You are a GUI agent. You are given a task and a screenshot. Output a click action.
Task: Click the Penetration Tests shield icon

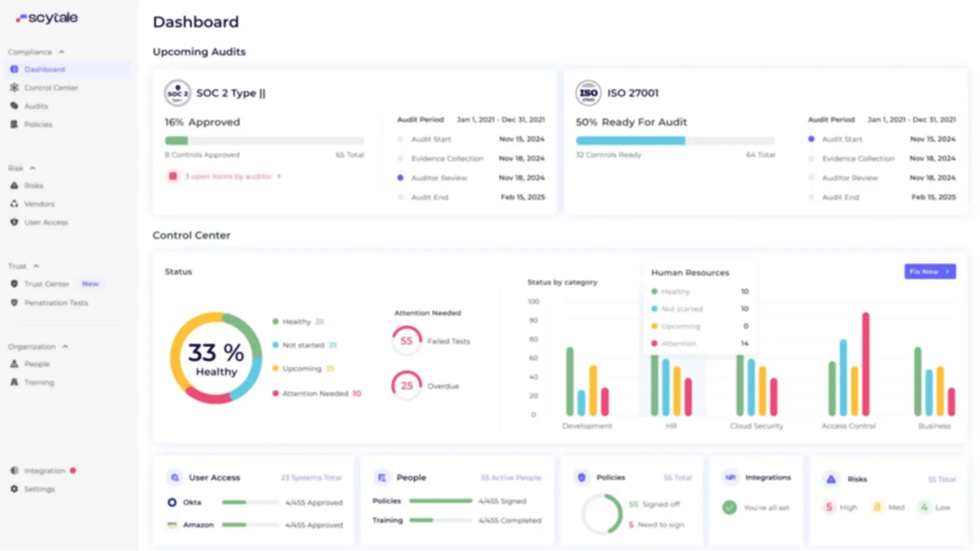pos(14,303)
